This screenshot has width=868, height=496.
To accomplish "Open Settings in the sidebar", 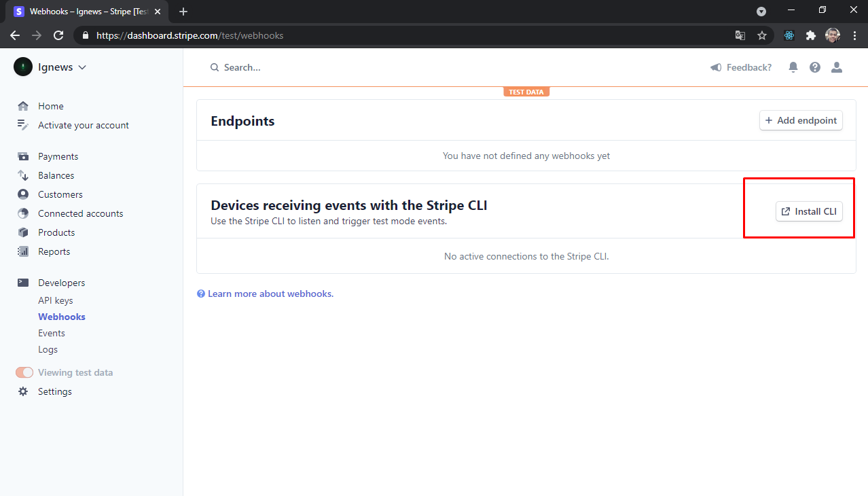I will point(55,391).
